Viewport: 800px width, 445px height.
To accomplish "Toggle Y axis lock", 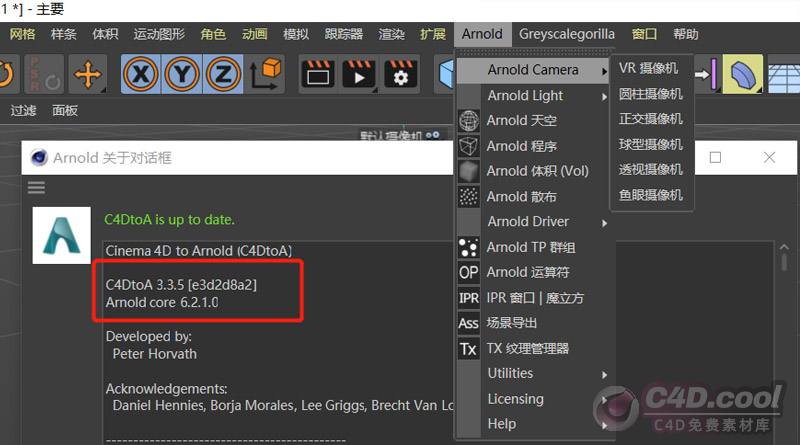I will pos(182,75).
